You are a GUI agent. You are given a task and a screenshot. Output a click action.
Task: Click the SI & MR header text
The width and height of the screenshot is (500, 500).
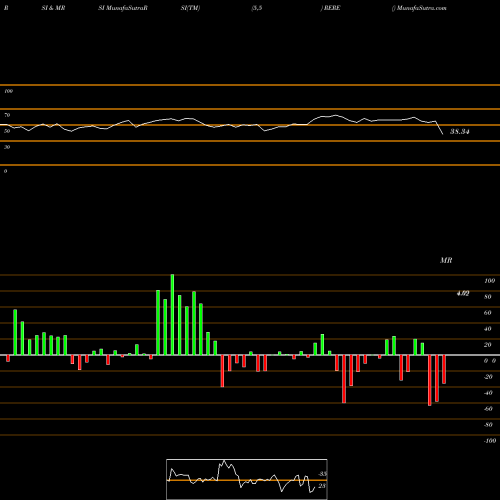[x=53, y=8]
